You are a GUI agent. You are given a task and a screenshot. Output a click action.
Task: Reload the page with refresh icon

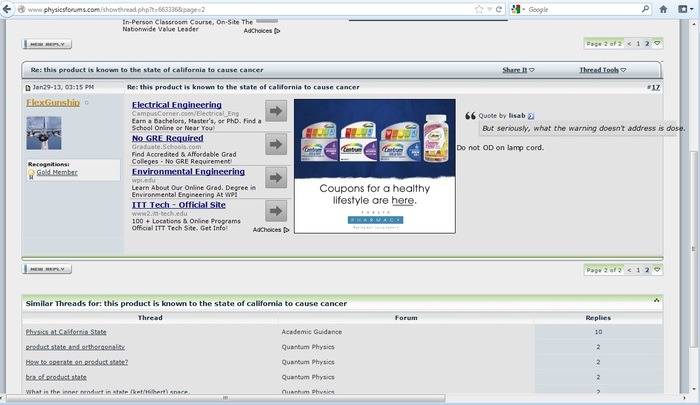(499, 9)
